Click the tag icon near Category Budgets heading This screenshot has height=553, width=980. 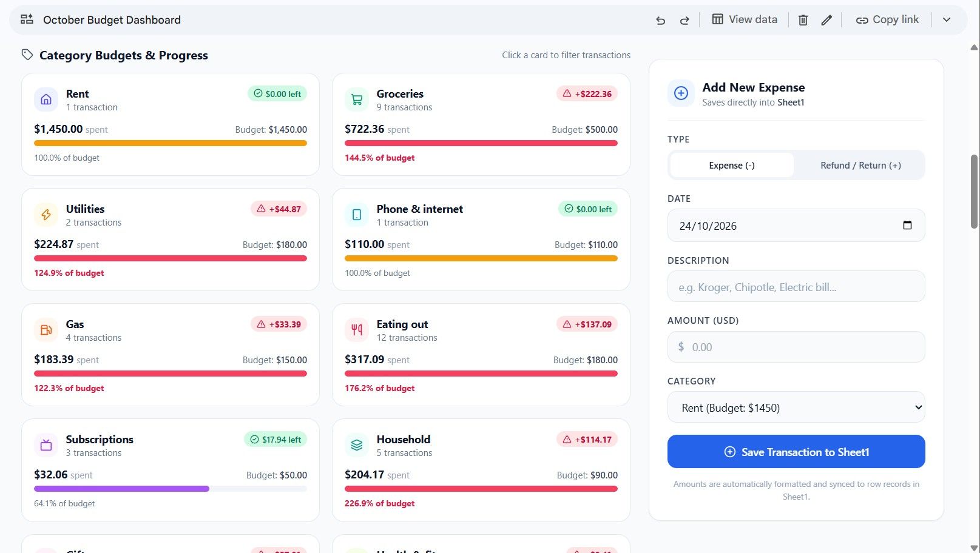27,55
